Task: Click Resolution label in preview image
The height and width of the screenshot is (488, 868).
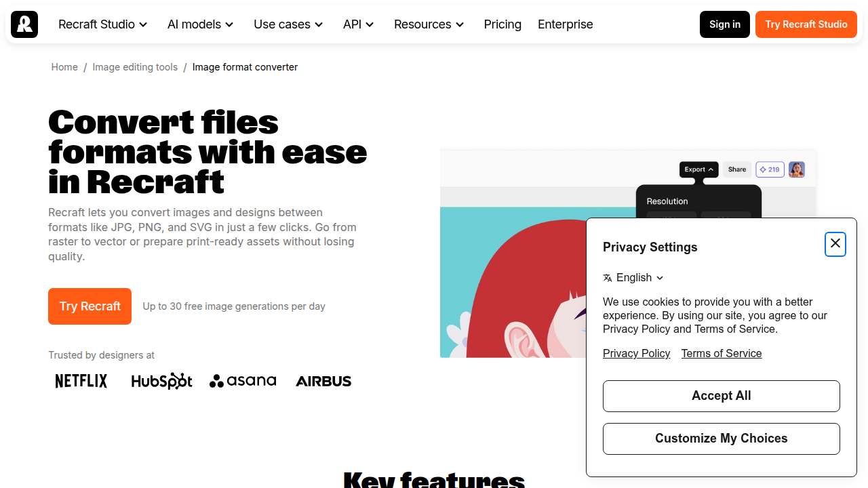Action: [667, 201]
